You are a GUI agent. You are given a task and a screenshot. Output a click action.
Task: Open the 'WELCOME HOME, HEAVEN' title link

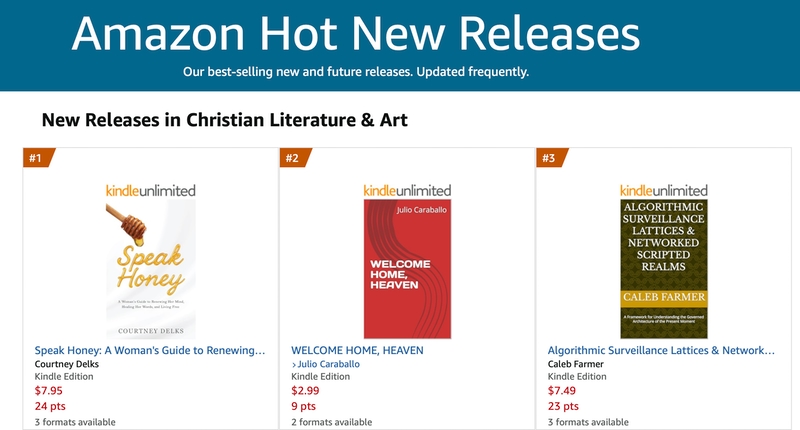tap(357, 351)
